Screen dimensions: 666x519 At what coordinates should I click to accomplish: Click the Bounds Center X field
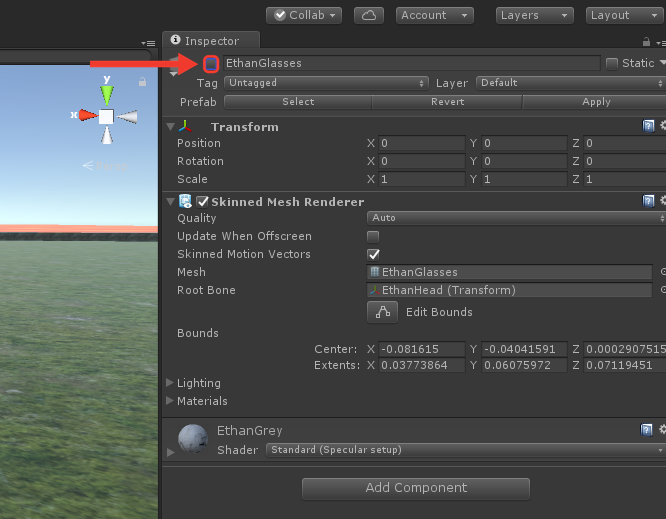[421, 349]
